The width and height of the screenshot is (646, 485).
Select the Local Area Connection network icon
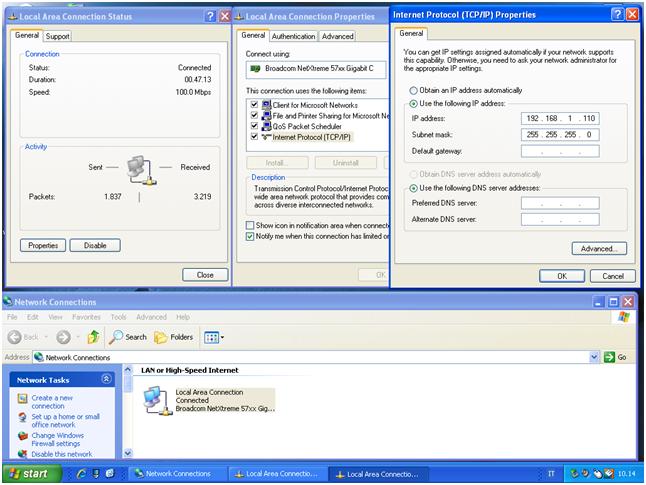tap(157, 400)
